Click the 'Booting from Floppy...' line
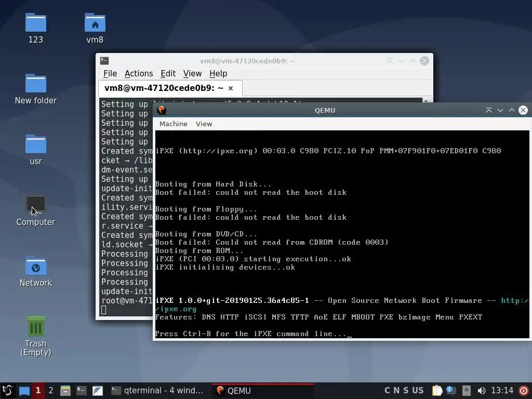Screen dimensions: 532x399 (x=206, y=209)
